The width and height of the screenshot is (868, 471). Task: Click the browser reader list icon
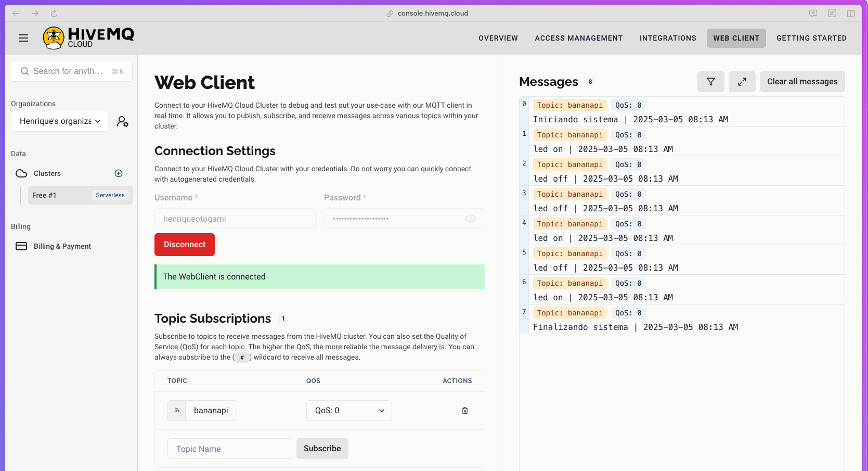(832, 14)
